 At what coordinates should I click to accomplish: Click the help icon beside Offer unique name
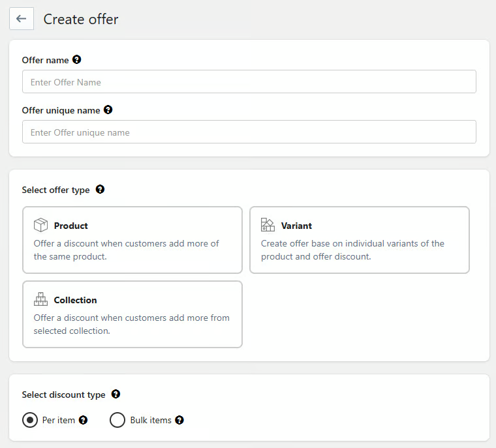tap(108, 110)
